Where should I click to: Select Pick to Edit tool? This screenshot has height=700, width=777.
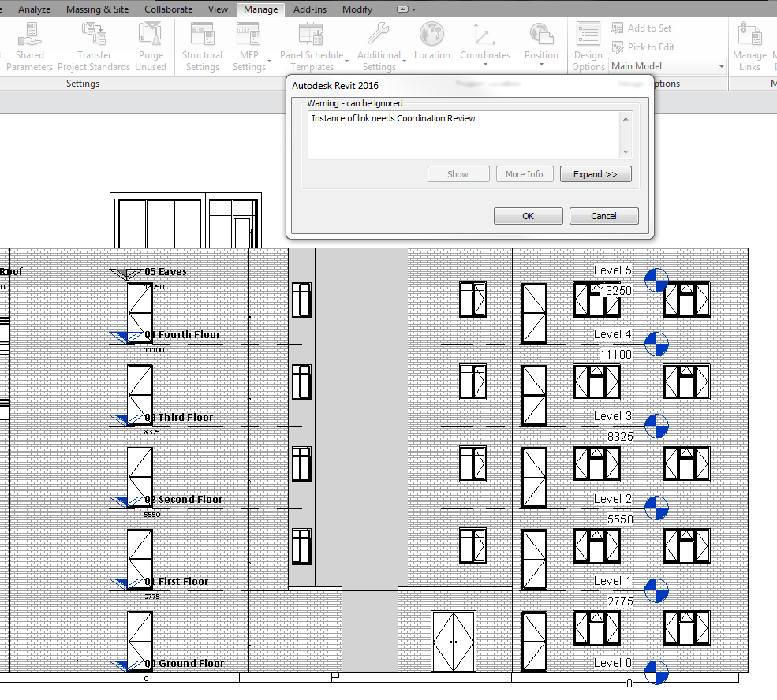coord(642,47)
